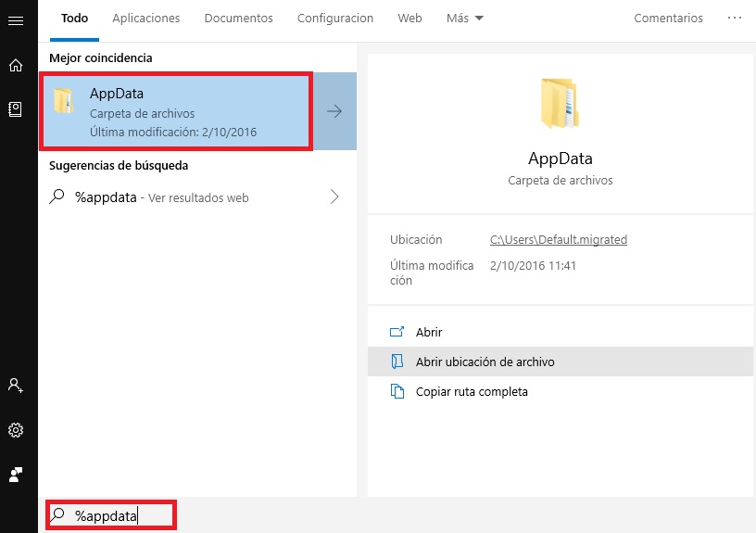
Task: Choose Abrir ubicación de archivo
Action: pyautogui.click(x=485, y=362)
